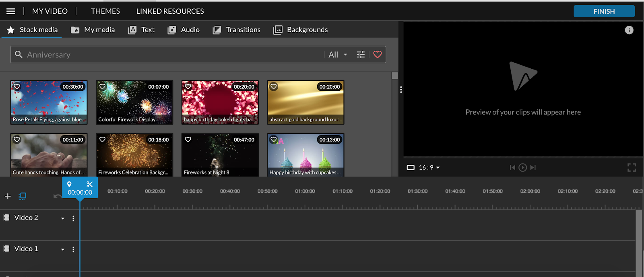Viewport: 644px width, 277px height.
Task: Favorite the happy birthday bokeh lights clip
Action: (x=188, y=86)
